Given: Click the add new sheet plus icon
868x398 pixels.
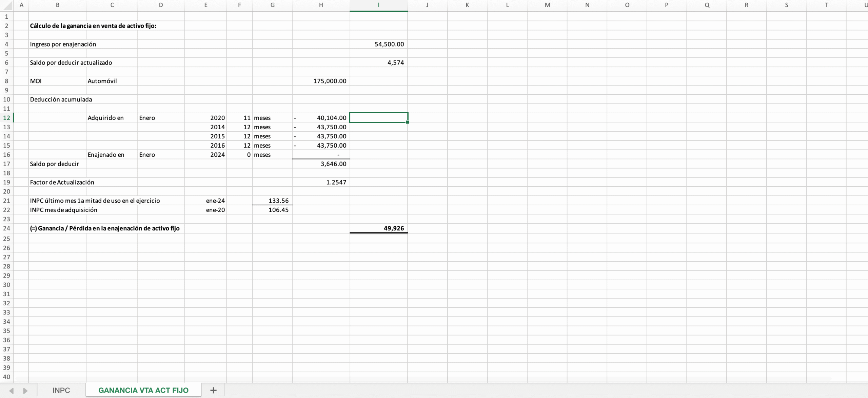Looking at the screenshot, I should tap(213, 390).
